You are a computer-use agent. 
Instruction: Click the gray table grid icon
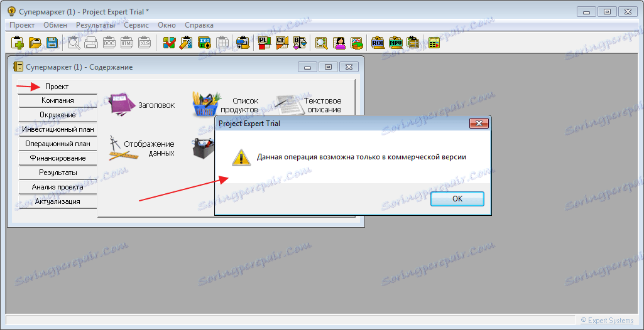pyautogui.click(x=222, y=42)
